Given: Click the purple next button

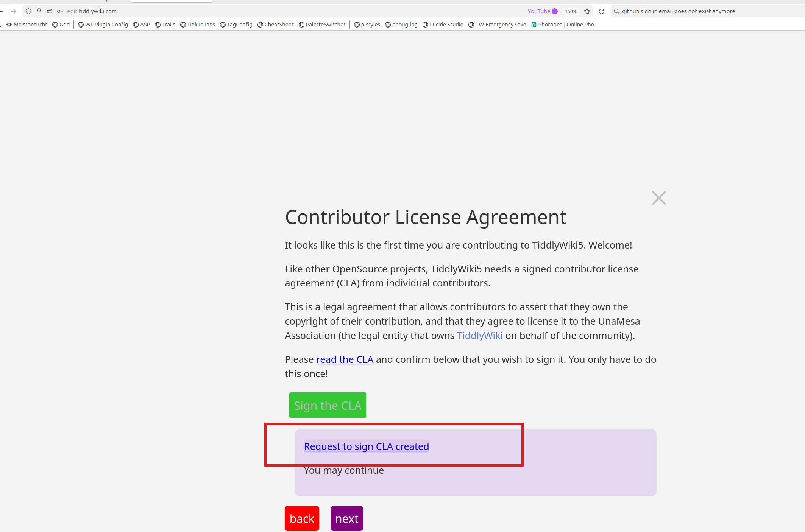Looking at the screenshot, I should tap(346, 518).
